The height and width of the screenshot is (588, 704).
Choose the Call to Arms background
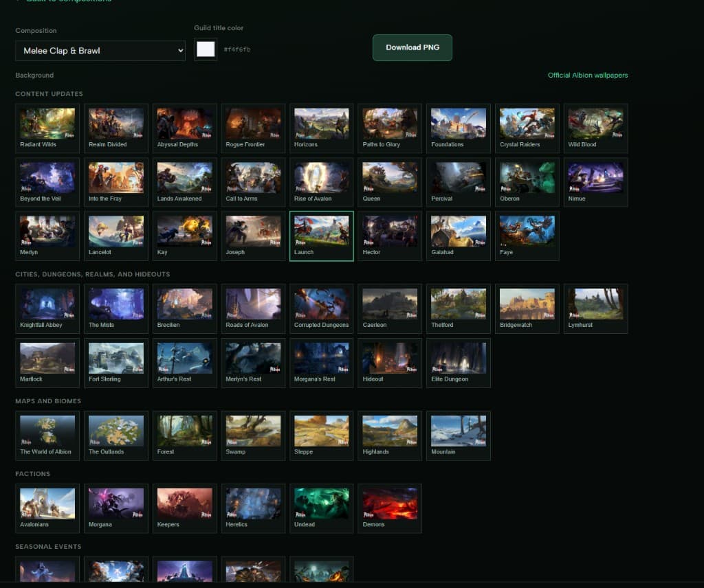point(253,182)
